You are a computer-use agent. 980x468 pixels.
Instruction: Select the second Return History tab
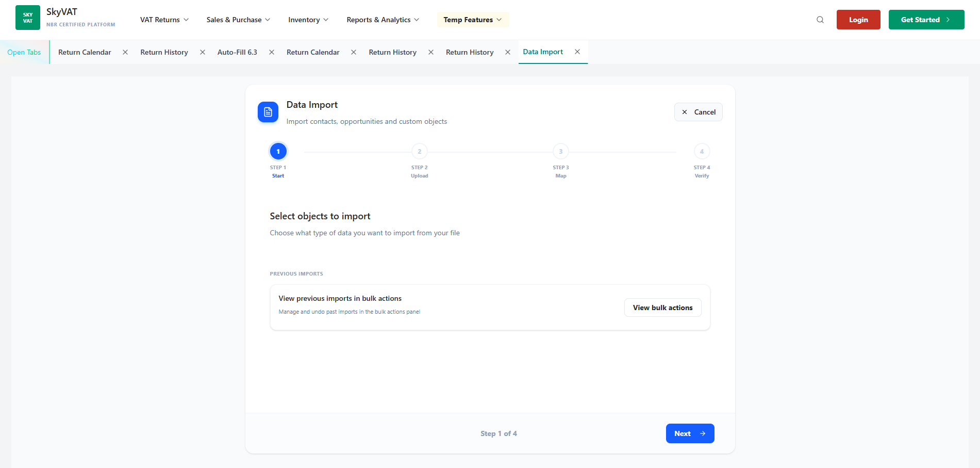pyautogui.click(x=393, y=52)
